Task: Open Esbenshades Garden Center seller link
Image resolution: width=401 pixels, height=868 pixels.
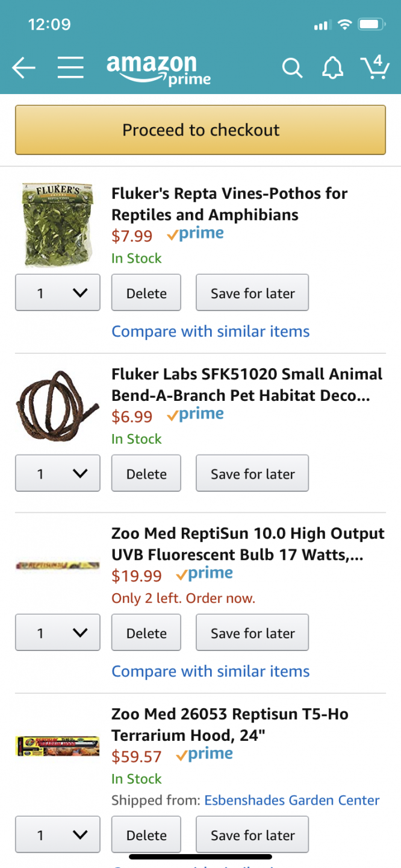Action: click(292, 800)
